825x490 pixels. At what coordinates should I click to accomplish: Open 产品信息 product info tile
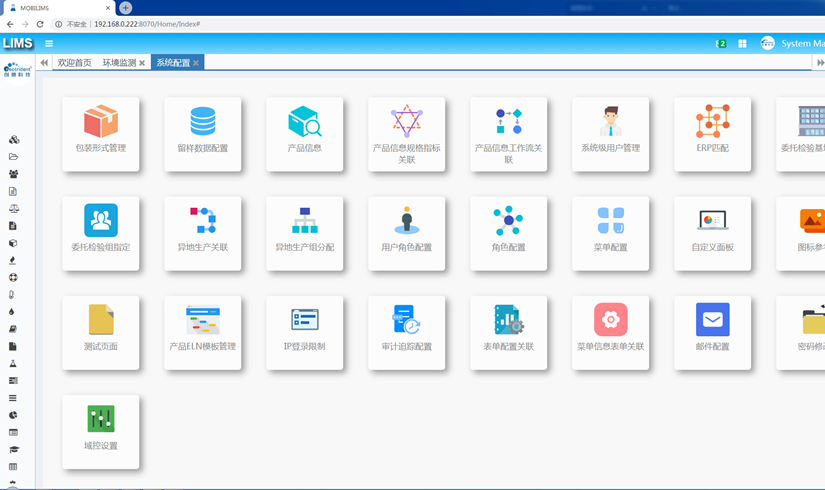pyautogui.click(x=305, y=134)
